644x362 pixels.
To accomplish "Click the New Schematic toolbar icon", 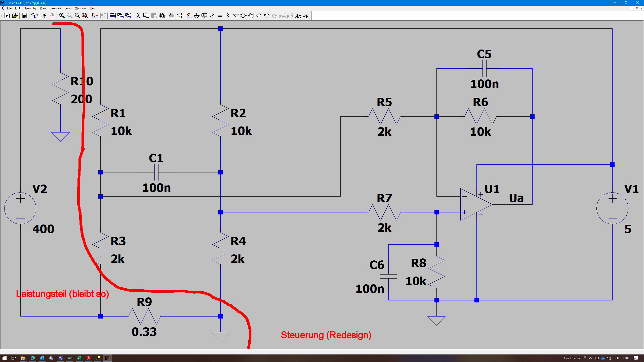I will 7,16.
